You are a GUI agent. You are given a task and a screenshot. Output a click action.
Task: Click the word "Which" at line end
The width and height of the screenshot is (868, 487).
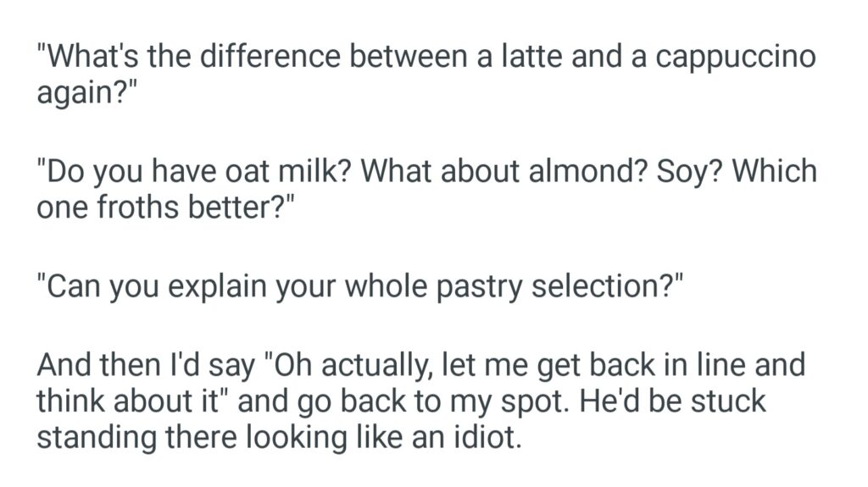775,173
